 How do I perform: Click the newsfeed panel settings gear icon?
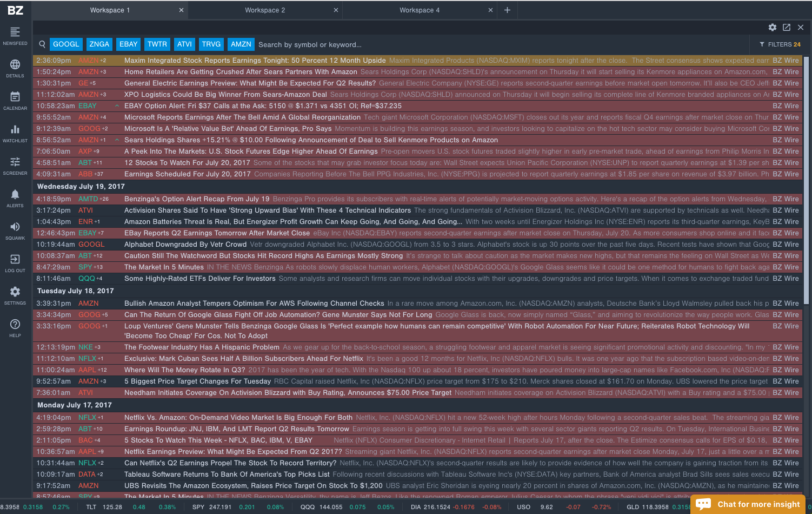click(773, 27)
